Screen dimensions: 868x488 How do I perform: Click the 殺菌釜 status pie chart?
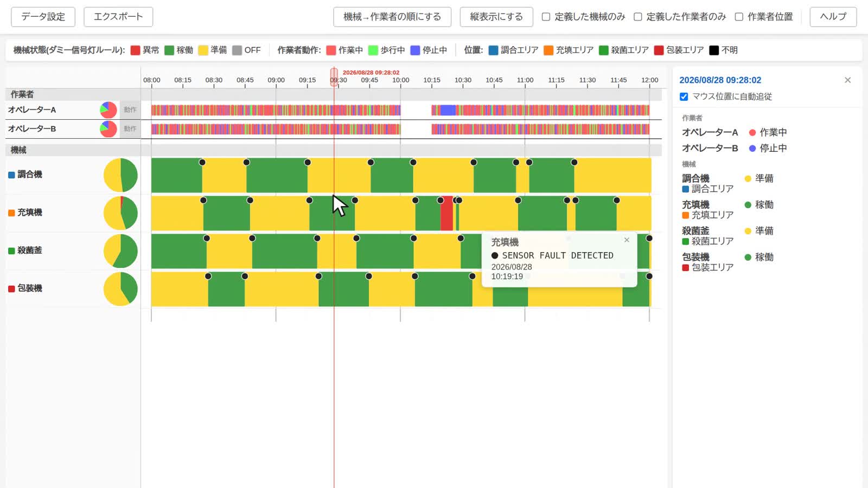[120, 251]
